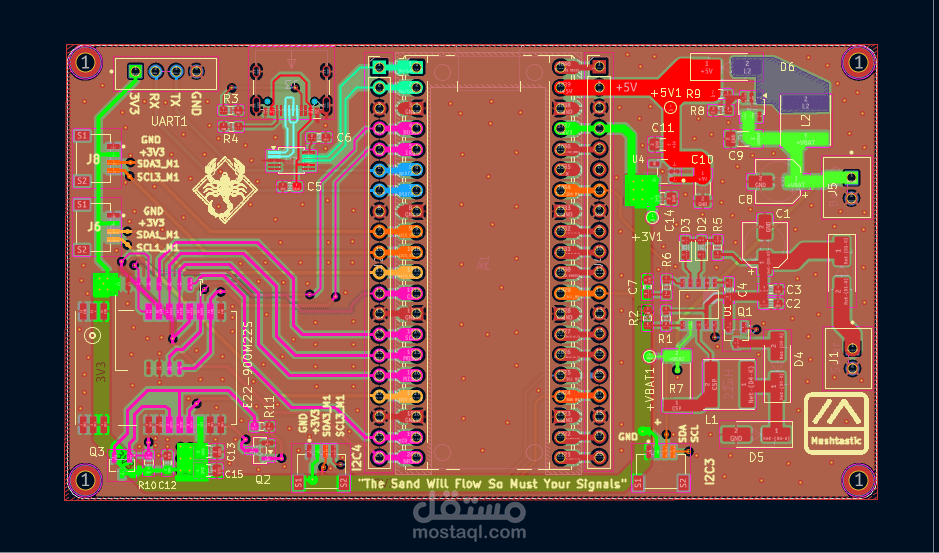Select resistor label R6
The width and height of the screenshot is (939, 553).
pyautogui.click(x=667, y=259)
